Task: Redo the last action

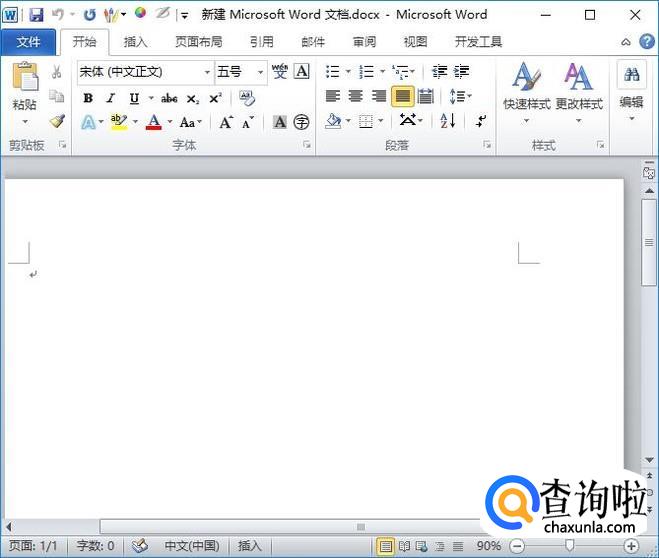Action: pyautogui.click(x=89, y=15)
